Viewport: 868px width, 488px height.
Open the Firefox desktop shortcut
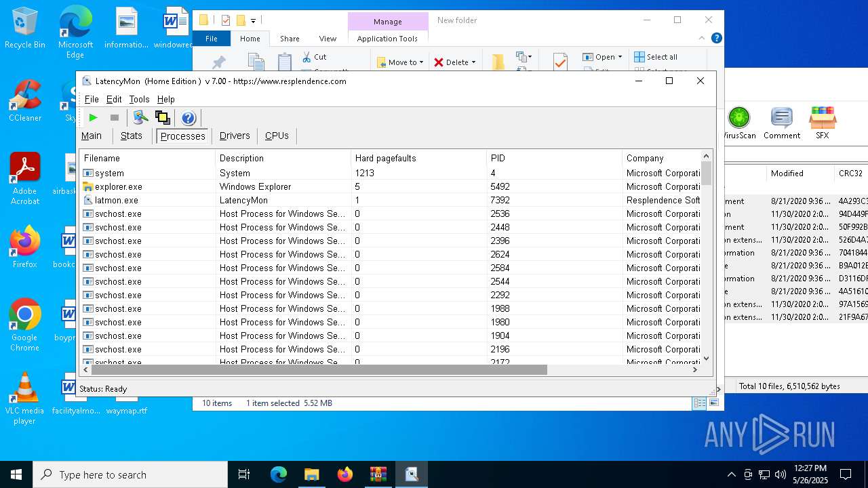click(x=25, y=247)
